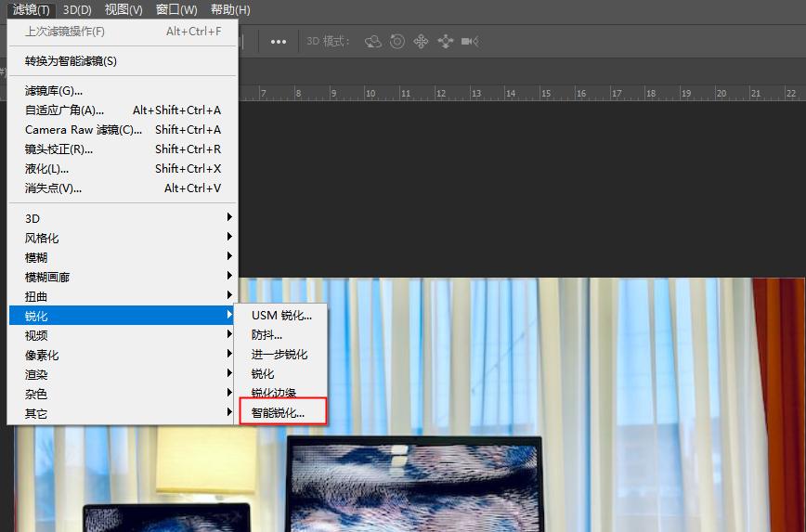This screenshot has height=532, width=806.
Task: Select the 3D video camera zoom icon
Action: pyautogui.click(x=470, y=41)
